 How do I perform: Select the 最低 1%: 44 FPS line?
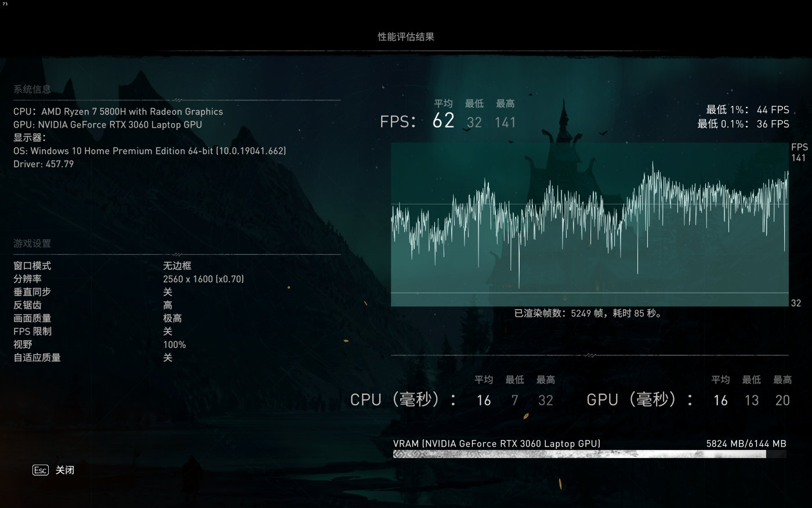pos(748,110)
